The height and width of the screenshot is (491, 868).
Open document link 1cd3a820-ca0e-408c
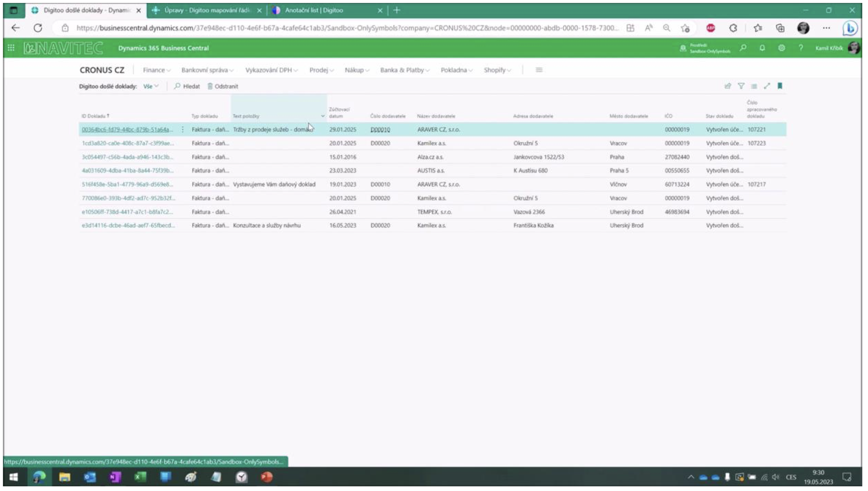pos(128,143)
